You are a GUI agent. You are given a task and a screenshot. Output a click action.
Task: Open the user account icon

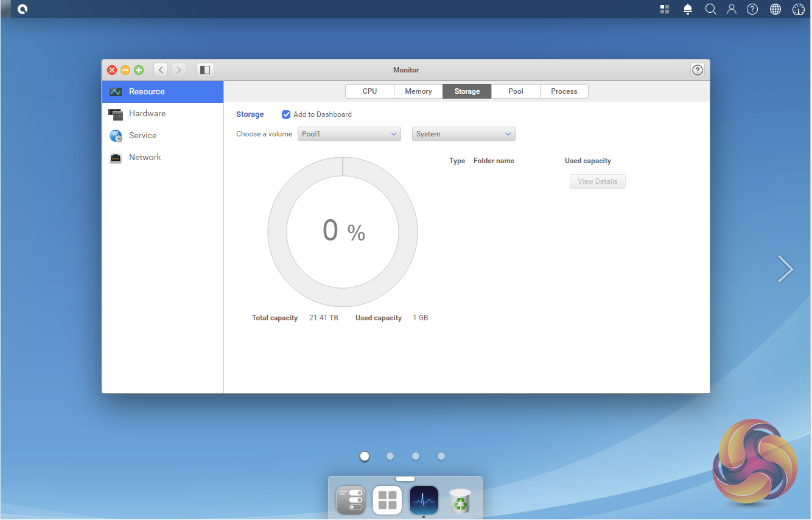(732, 9)
